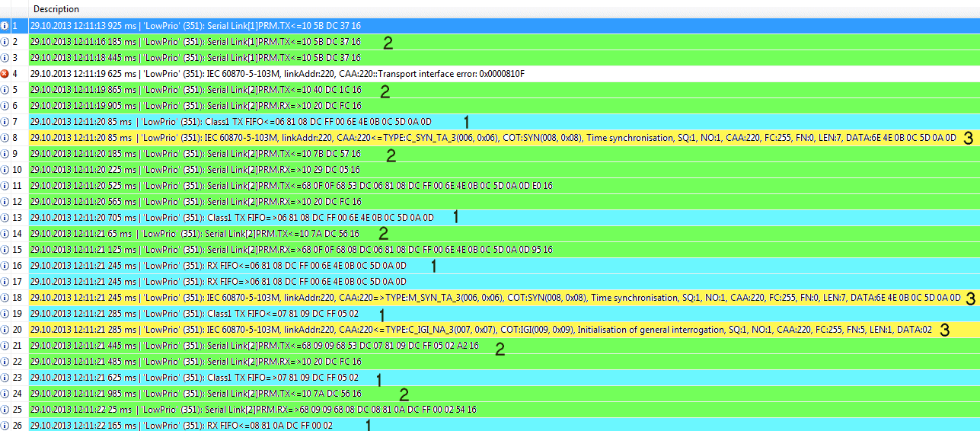Click the red error icon of row 4

[x=5, y=74]
